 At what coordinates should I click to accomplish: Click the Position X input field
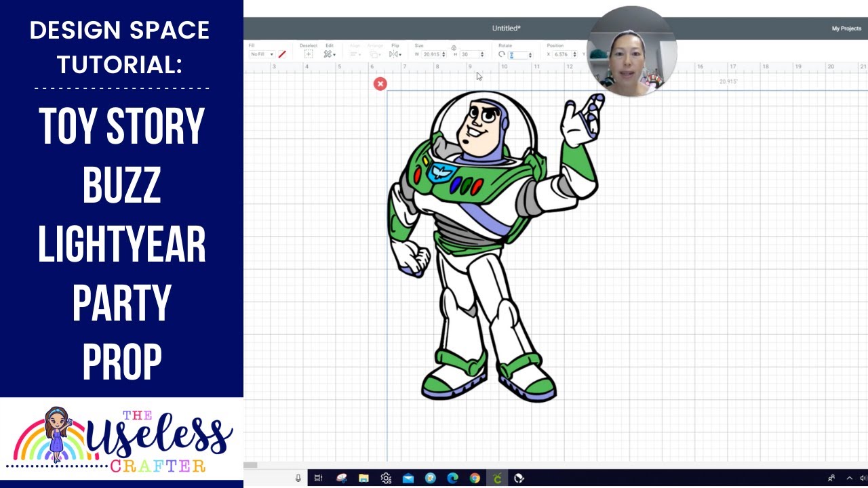(562, 54)
